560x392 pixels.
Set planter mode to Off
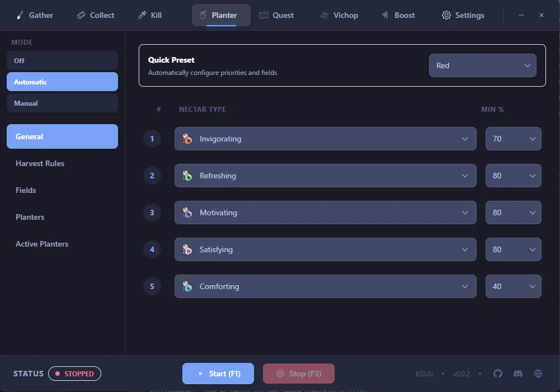point(62,60)
